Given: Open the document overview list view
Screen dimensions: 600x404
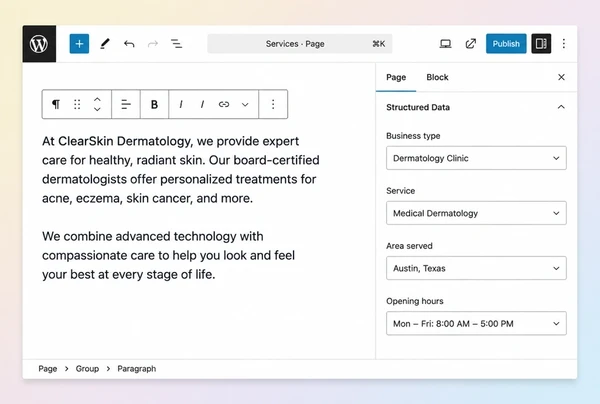Looking at the screenshot, I should (176, 44).
